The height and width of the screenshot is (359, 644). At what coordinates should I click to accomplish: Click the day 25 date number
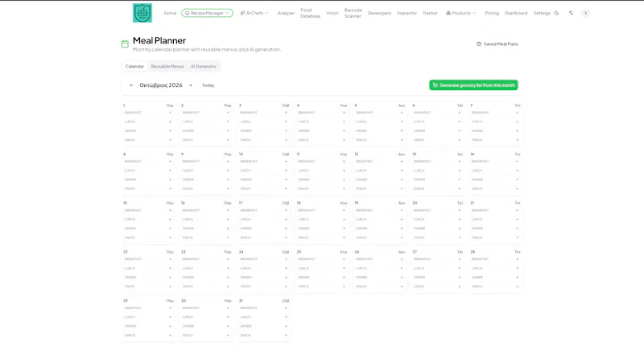pyautogui.click(x=299, y=252)
